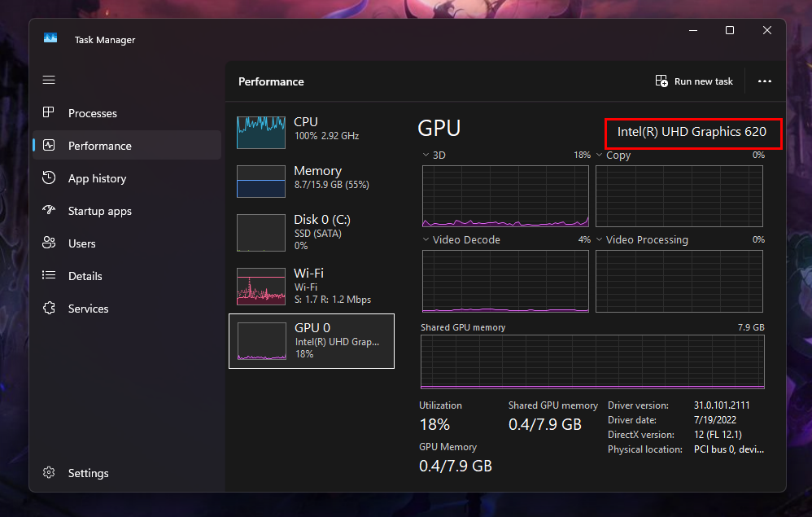Open the hamburger navigation menu
This screenshot has width=812, height=517.
tap(49, 80)
